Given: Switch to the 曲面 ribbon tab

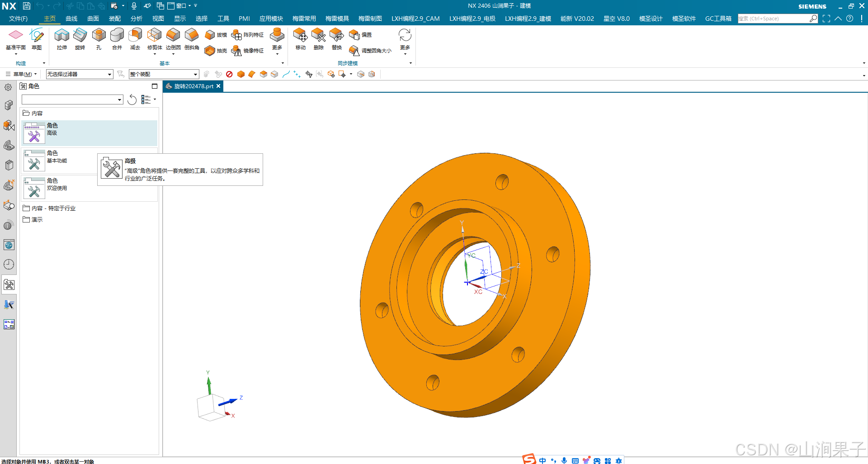Looking at the screenshot, I should tap(93, 19).
